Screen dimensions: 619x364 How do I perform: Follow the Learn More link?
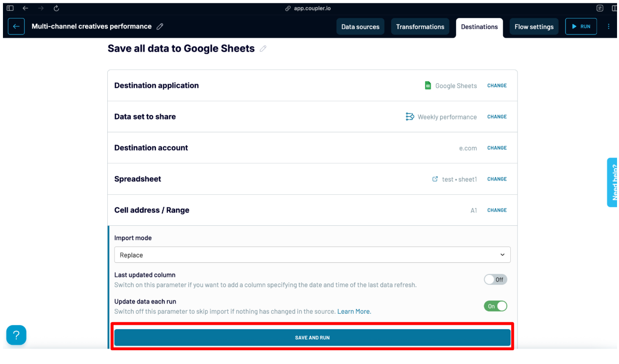click(x=354, y=311)
